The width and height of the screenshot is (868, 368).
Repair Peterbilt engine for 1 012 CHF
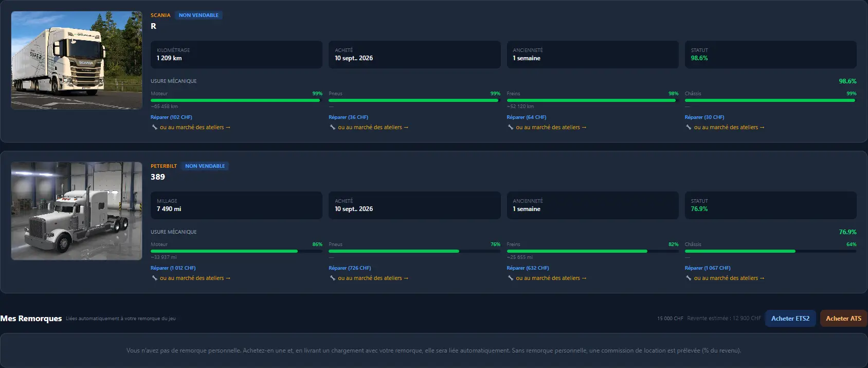click(173, 268)
